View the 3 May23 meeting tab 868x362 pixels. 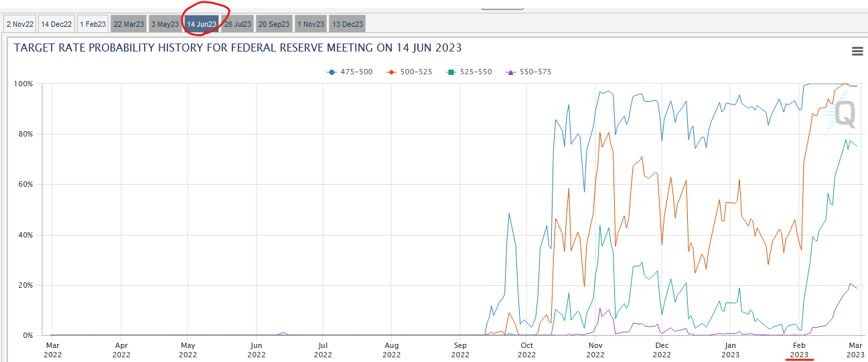pyautogui.click(x=165, y=24)
